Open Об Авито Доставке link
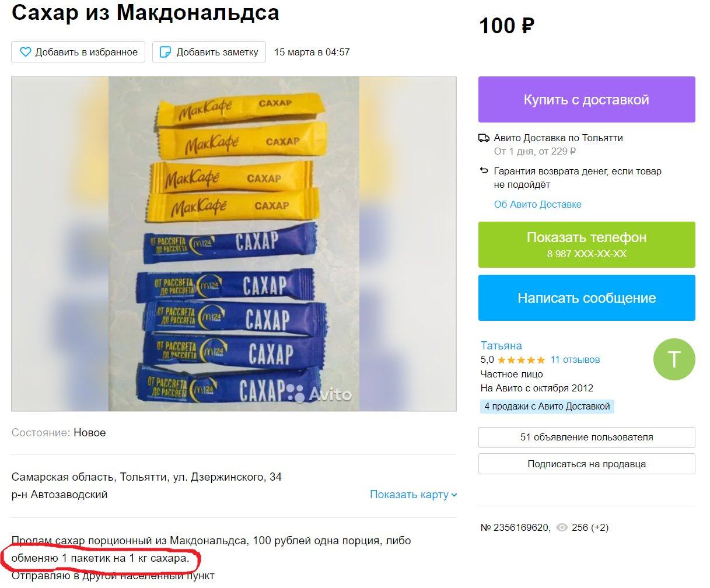 537,204
